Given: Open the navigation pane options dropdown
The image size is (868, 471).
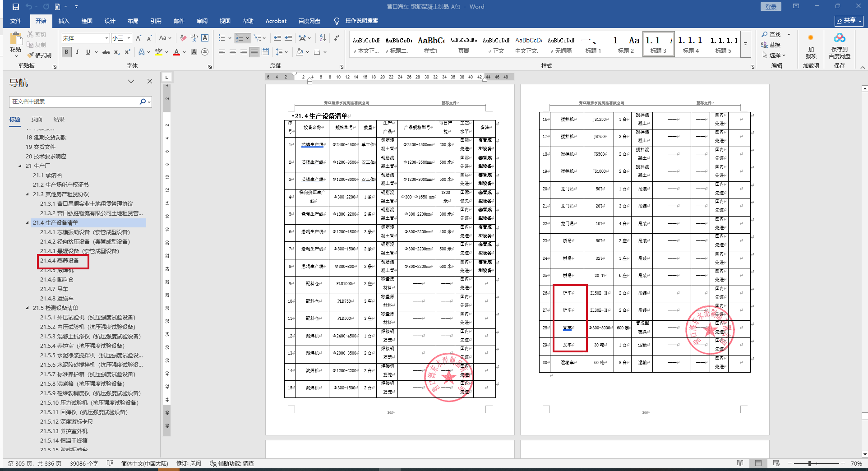Looking at the screenshot, I should tap(131, 81).
